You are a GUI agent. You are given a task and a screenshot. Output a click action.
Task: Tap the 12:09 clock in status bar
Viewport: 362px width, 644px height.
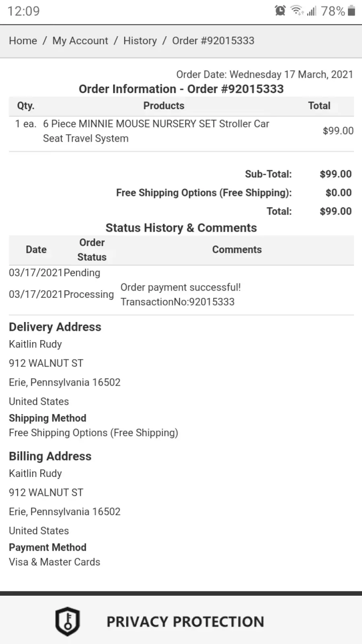tap(24, 11)
